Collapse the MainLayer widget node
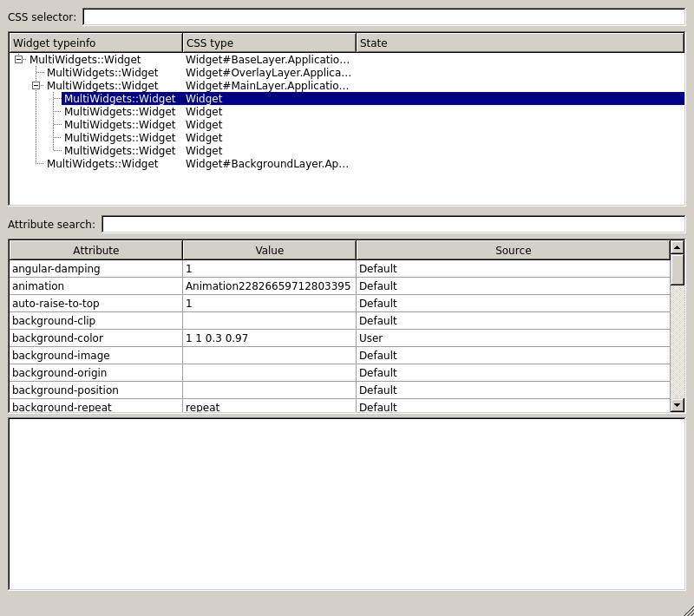 point(36,85)
